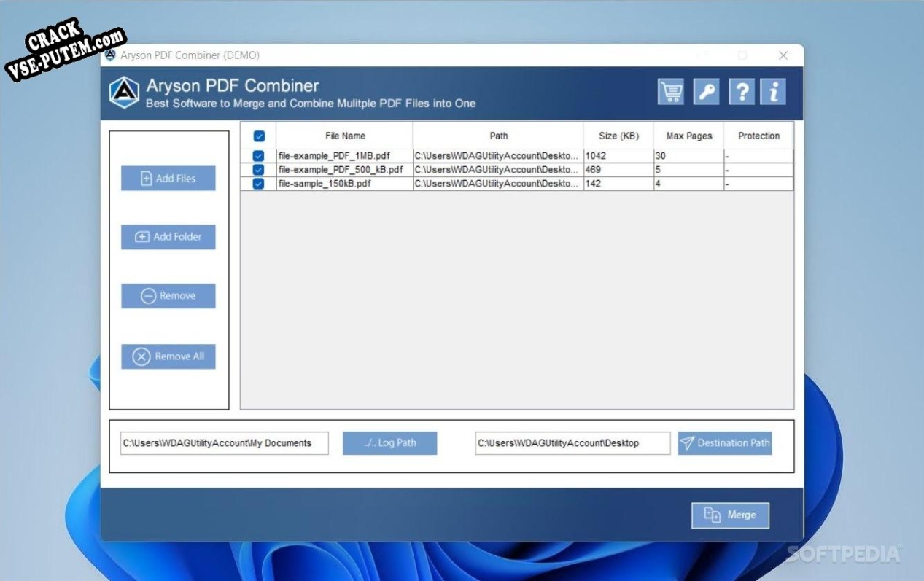Click the destination path text field
This screenshot has width=924, height=581.
(x=572, y=443)
